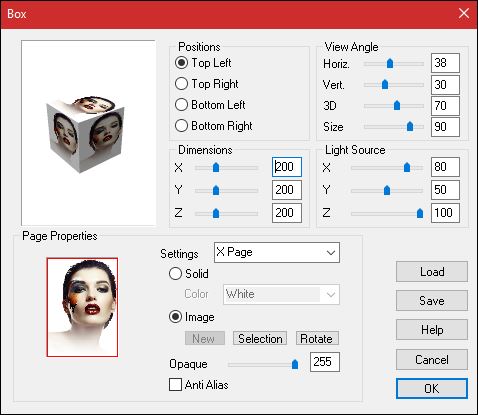Click the Opaque slider handle
Image resolution: width=478 pixels, height=415 pixels.
295,364
